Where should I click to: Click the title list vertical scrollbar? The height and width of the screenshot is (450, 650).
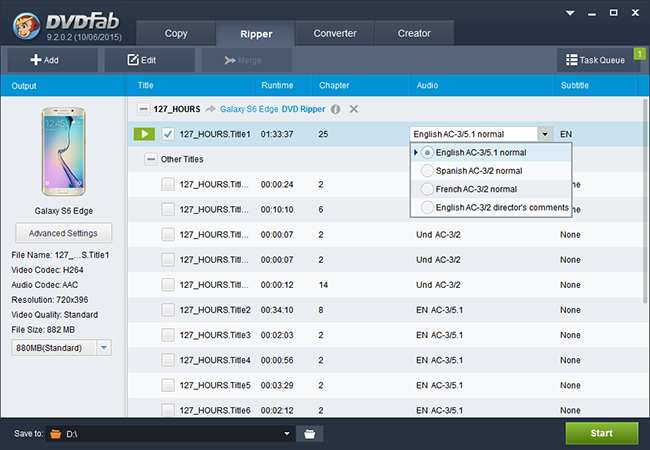[x=645, y=201]
